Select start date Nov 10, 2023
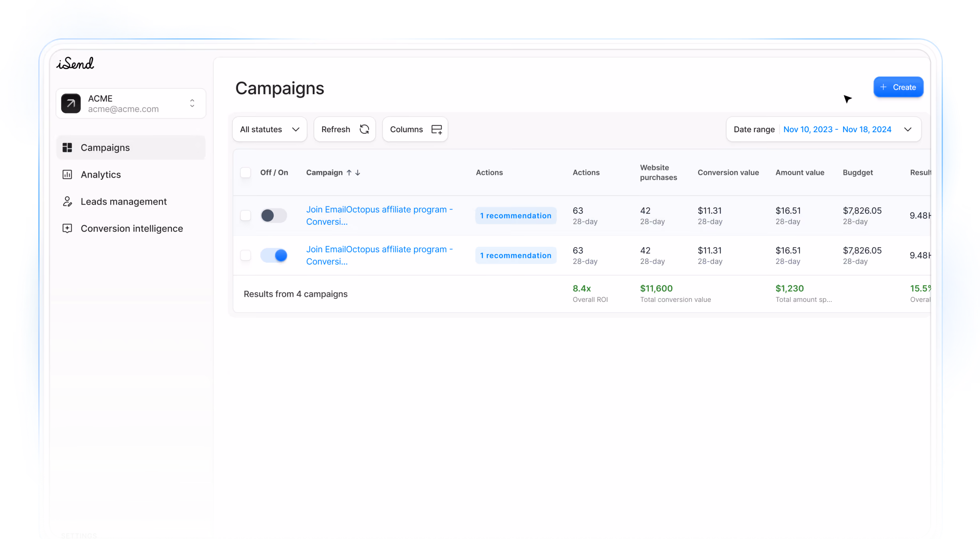This screenshot has height=539, width=980. coord(808,129)
